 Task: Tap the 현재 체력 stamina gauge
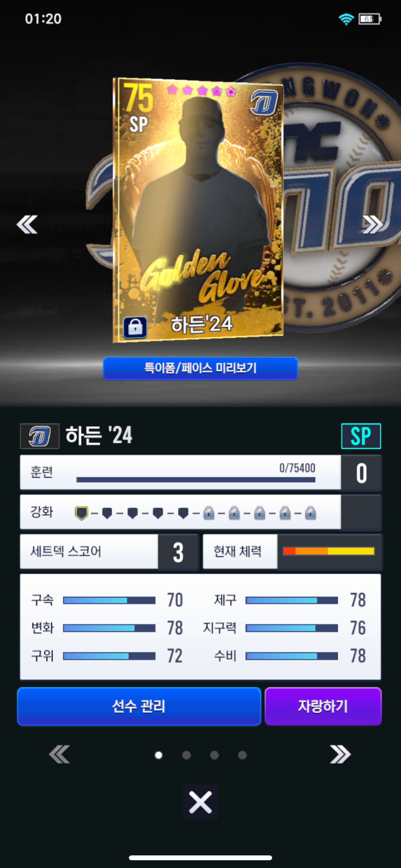point(329,551)
